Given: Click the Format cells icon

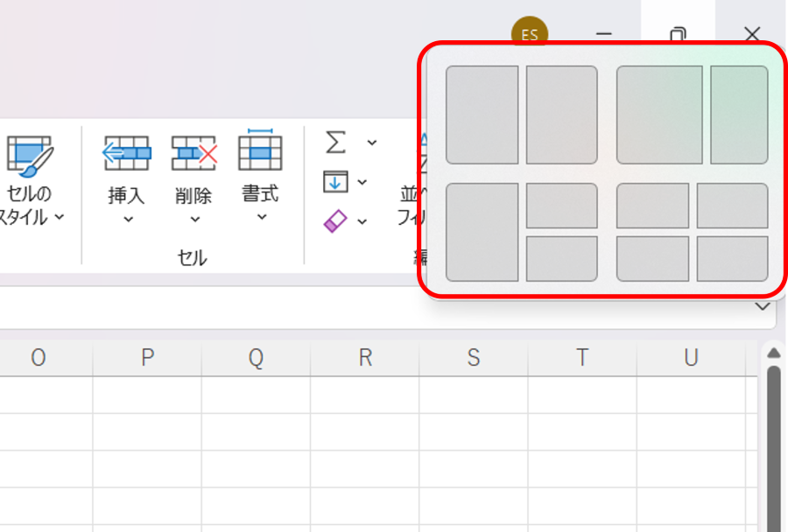Looking at the screenshot, I should point(260,150).
